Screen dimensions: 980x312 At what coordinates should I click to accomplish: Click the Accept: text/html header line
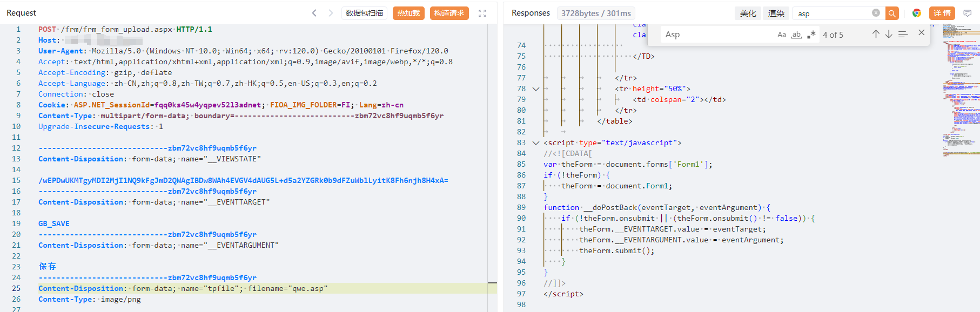245,62
